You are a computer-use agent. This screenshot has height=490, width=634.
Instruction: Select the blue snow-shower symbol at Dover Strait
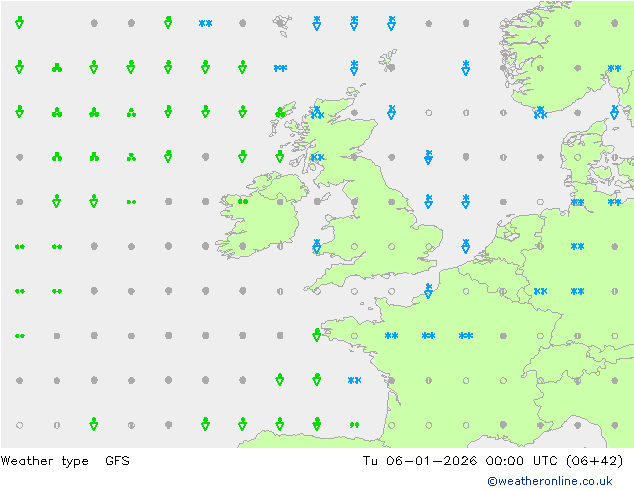429,291
